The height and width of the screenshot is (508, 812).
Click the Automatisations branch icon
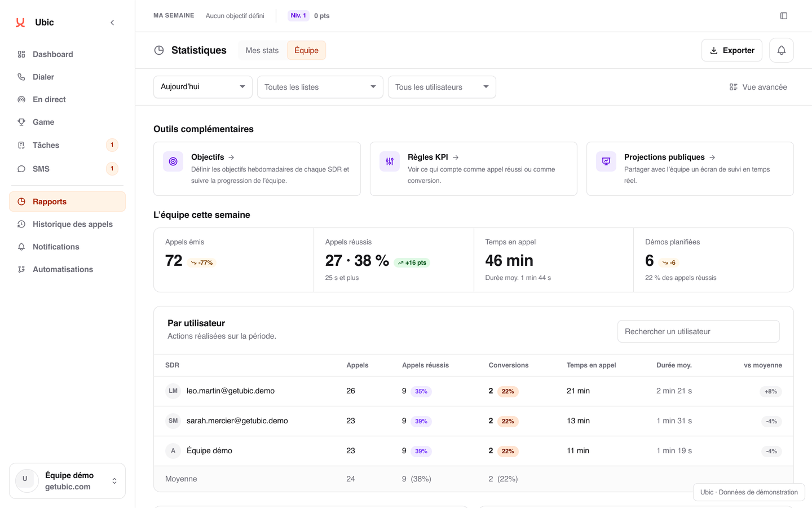click(x=21, y=269)
